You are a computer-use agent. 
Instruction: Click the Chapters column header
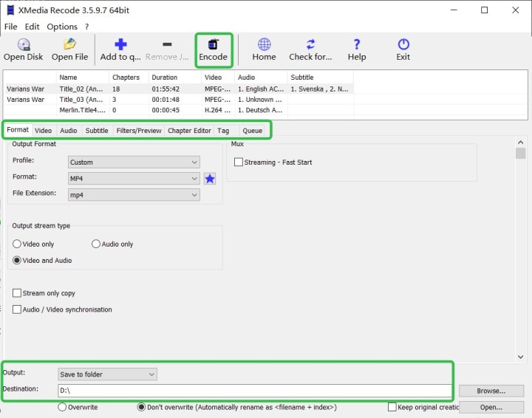coord(129,78)
